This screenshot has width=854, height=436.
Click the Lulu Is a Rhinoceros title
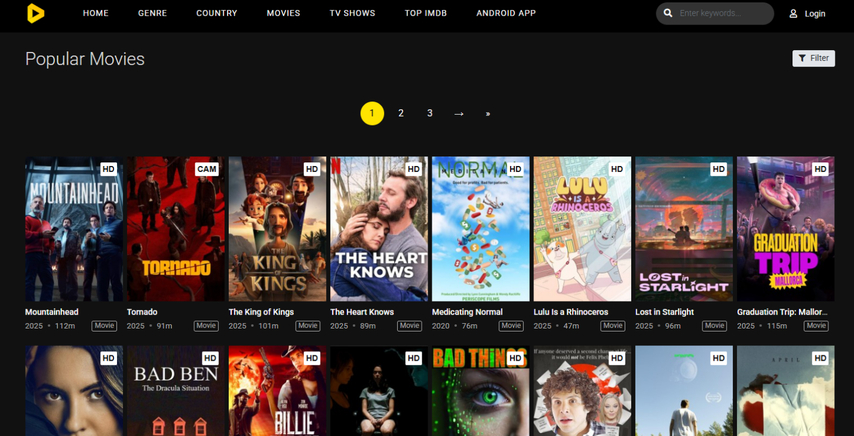571,312
